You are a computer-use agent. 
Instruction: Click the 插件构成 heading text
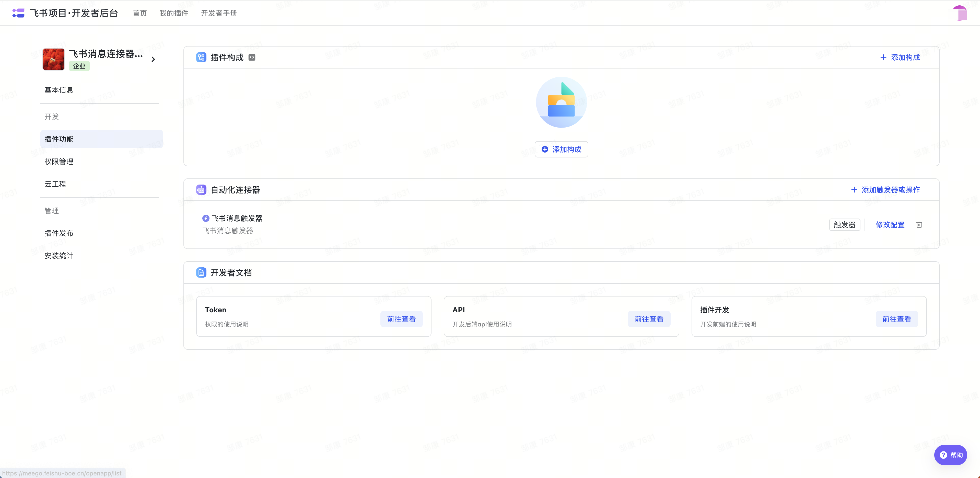click(x=227, y=58)
